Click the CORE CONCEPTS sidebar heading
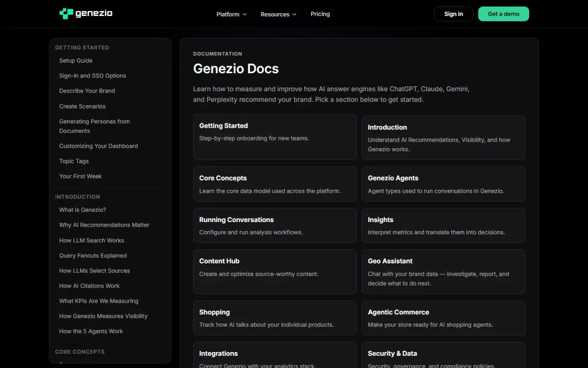The image size is (588, 368). tap(80, 352)
